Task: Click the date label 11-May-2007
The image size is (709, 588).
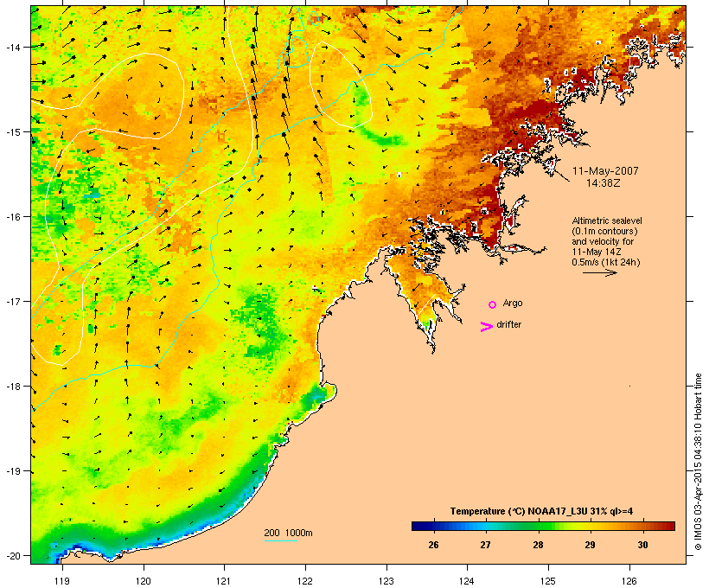Action: click(x=605, y=171)
